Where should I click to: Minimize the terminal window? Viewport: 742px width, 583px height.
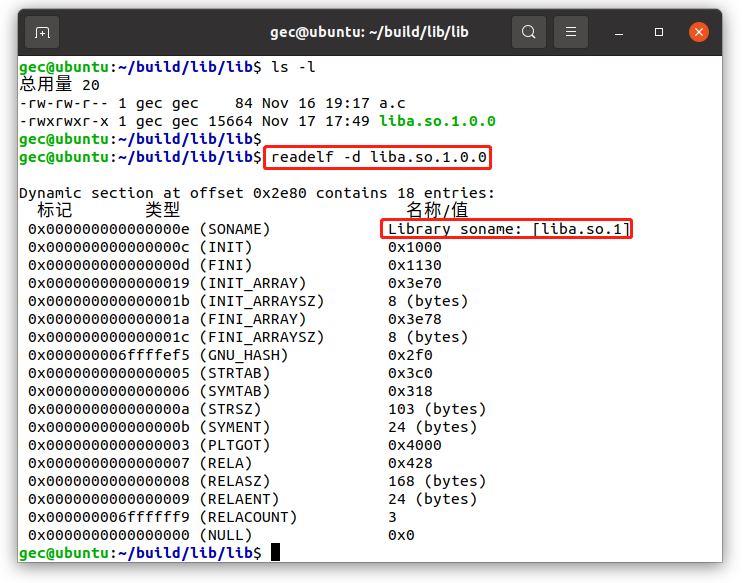618,33
